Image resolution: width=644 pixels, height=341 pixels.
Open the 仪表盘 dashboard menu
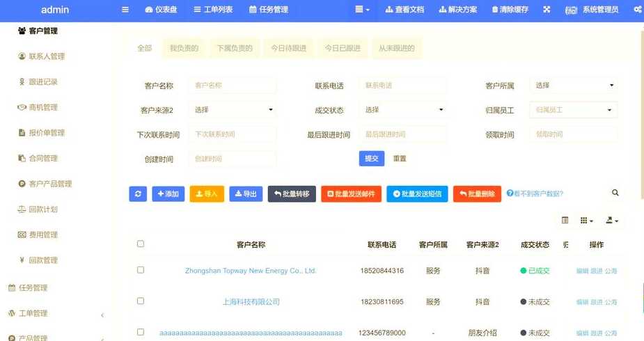pyautogui.click(x=161, y=10)
